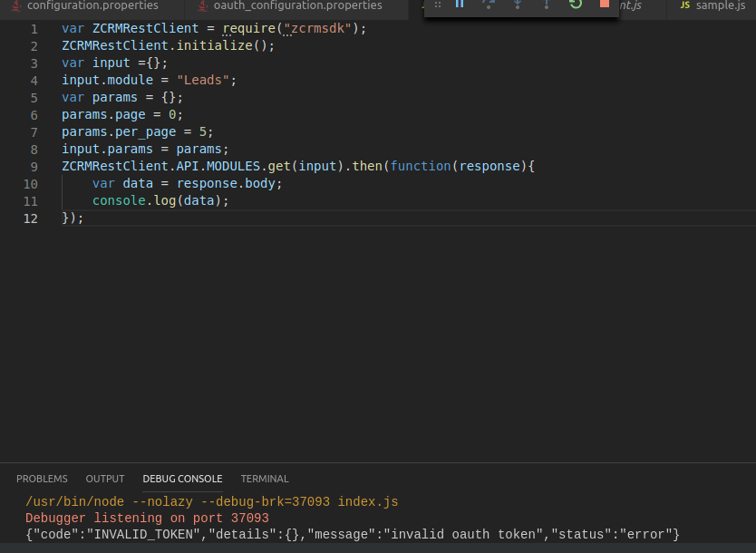Switch to the TERMINAL panel
Screen dimensions: 756x553
pos(265,479)
